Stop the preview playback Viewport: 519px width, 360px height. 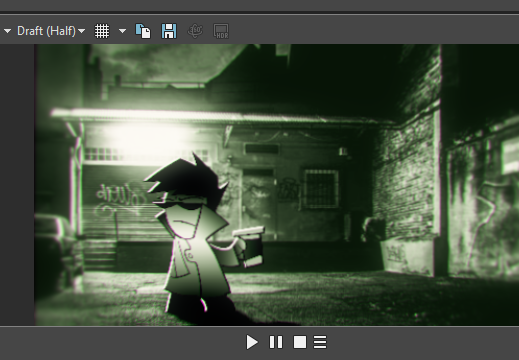point(300,342)
